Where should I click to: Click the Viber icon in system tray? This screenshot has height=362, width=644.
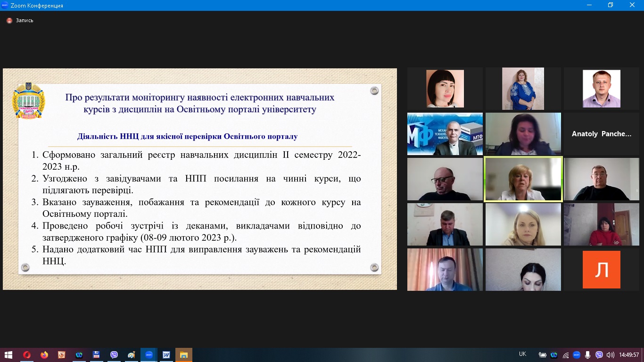(x=599, y=355)
